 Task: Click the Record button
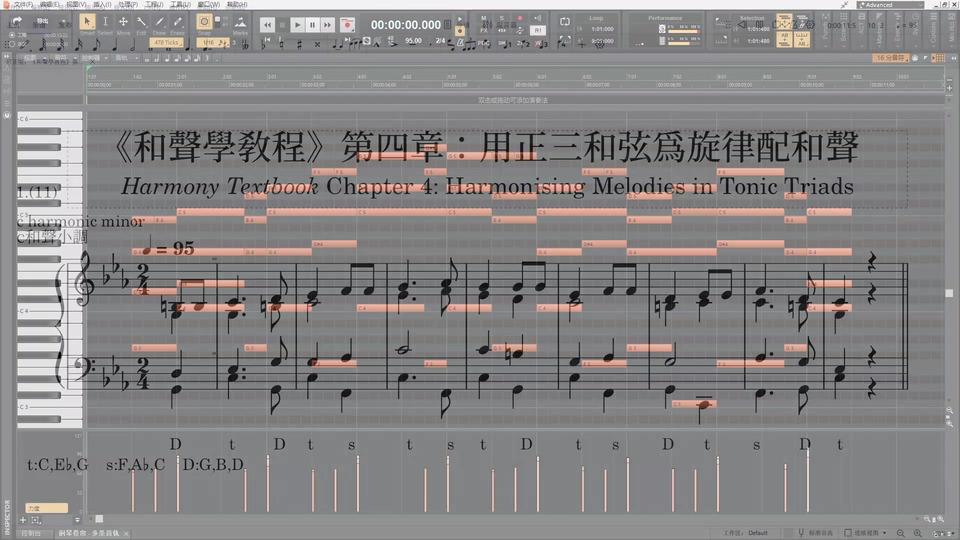tap(347, 25)
